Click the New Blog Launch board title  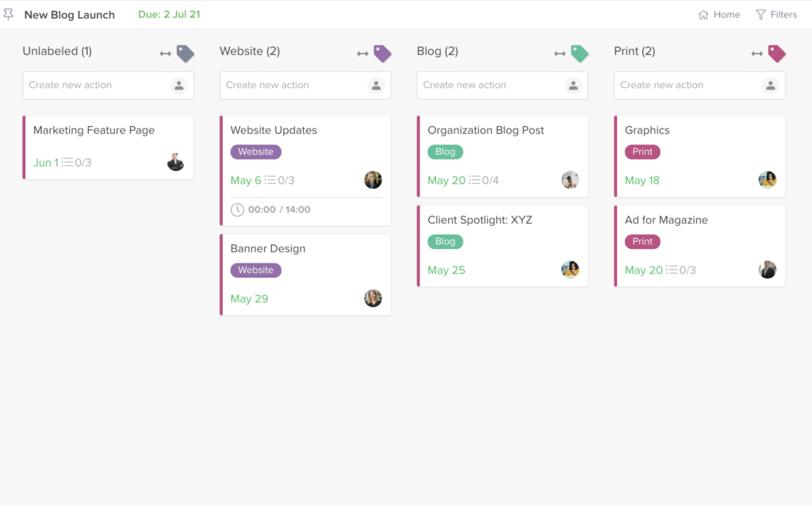tap(69, 14)
